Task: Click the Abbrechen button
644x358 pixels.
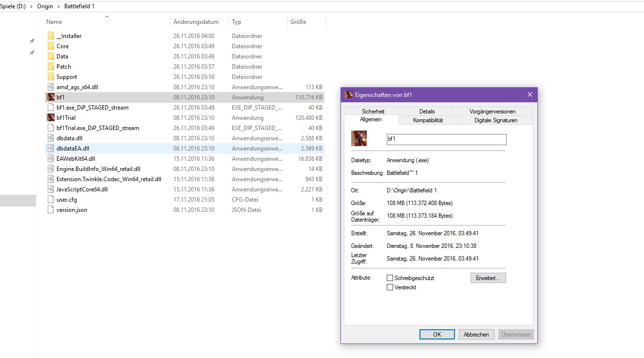Action: pyautogui.click(x=476, y=335)
